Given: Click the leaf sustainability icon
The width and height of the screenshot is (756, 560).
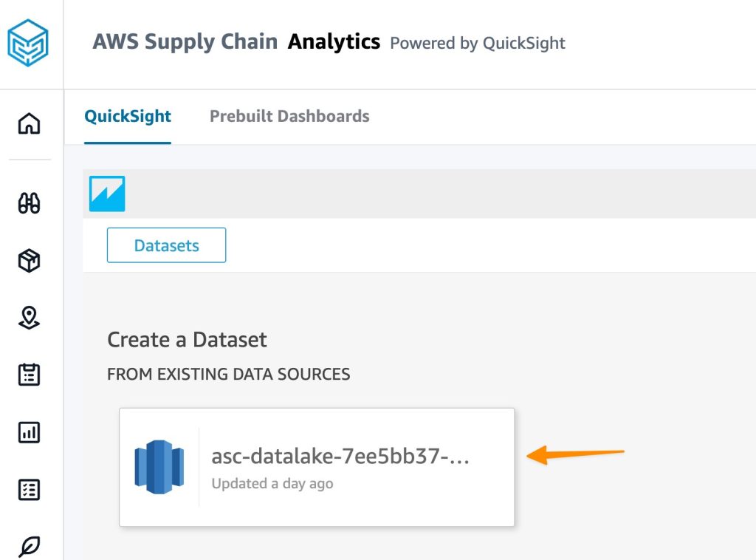Looking at the screenshot, I should click(x=29, y=547).
